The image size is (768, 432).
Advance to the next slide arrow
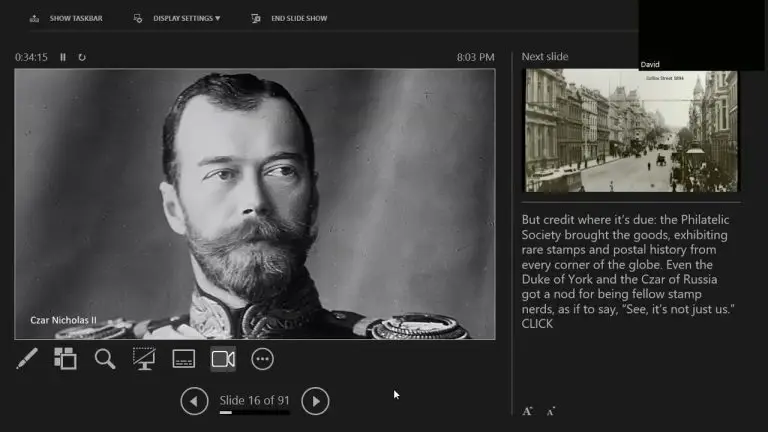pyautogui.click(x=315, y=401)
